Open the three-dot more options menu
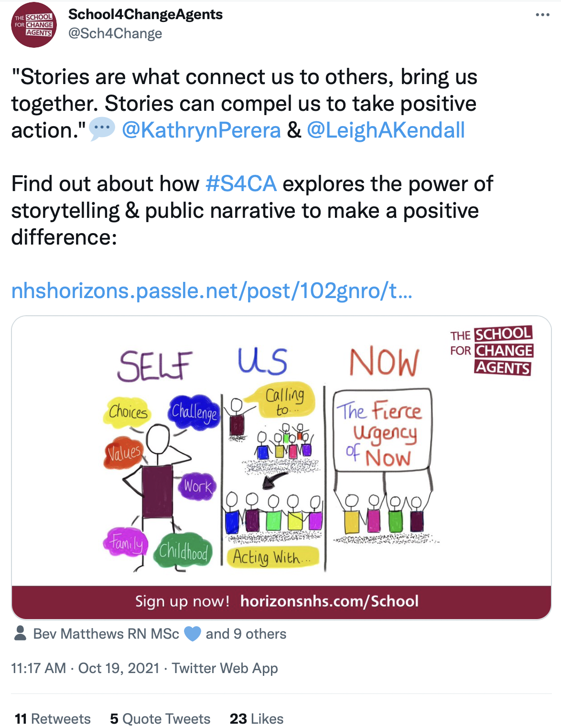The width and height of the screenshot is (561, 728). [542, 15]
